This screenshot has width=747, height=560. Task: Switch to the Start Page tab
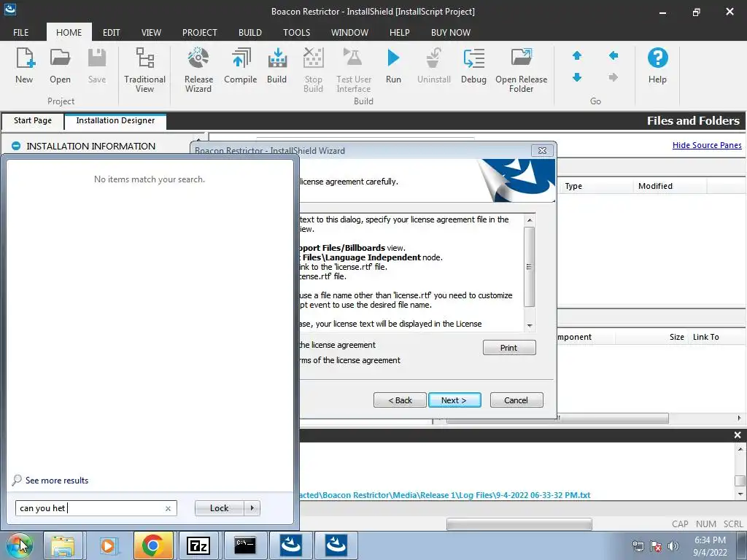coord(33,121)
